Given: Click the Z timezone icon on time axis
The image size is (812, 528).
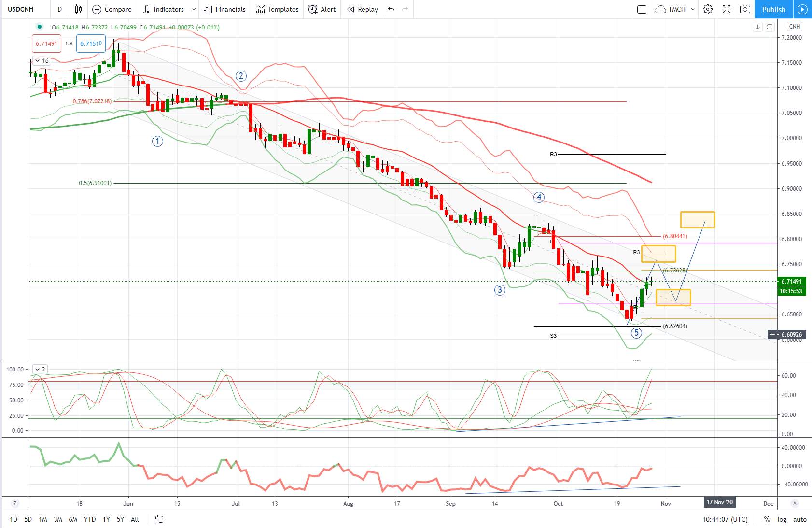Looking at the screenshot, I should point(15,503).
